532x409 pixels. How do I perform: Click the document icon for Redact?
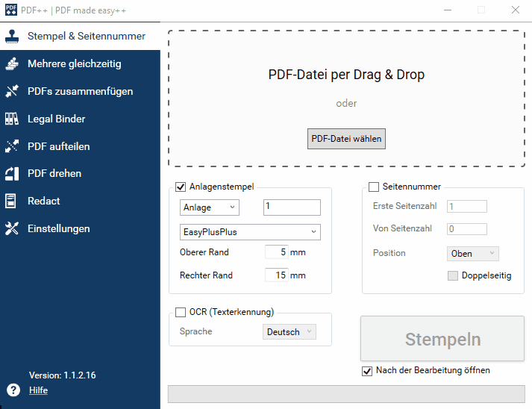pyautogui.click(x=10, y=201)
